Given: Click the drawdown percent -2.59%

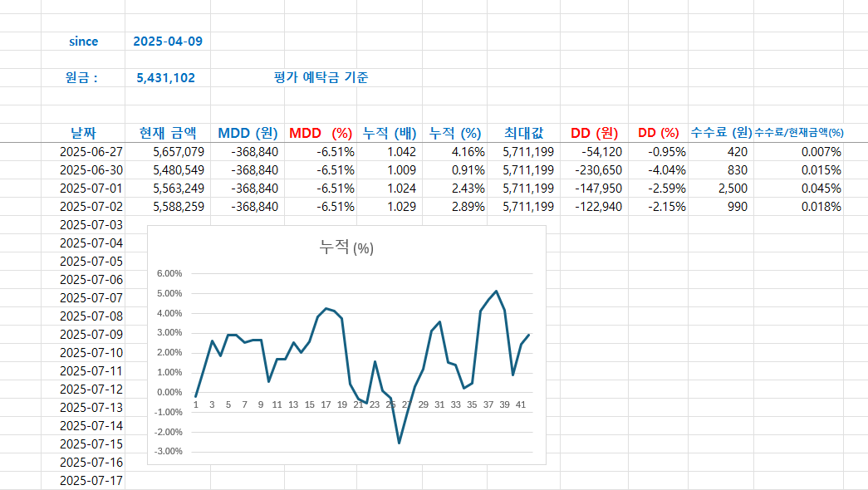Looking at the screenshot, I should [667, 189].
